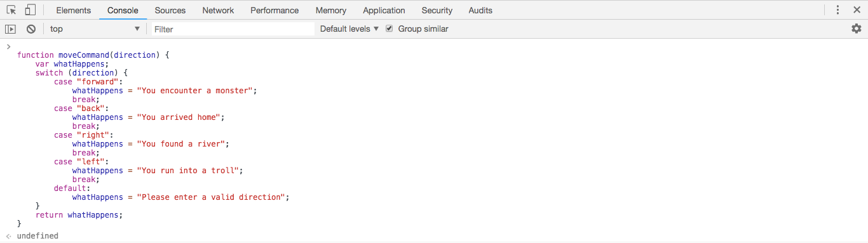
Task: Switch to the Elements tab
Action: click(x=74, y=10)
